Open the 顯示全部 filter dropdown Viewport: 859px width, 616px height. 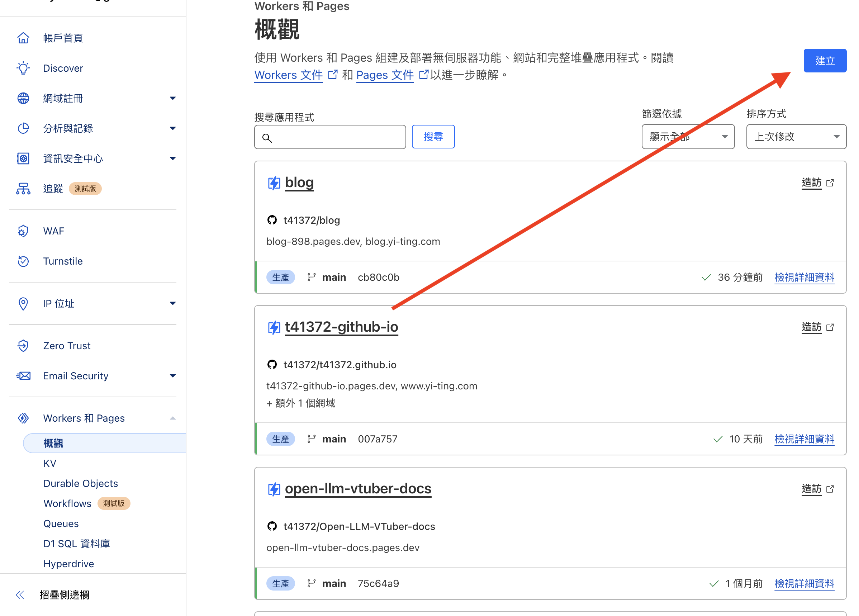tap(688, 137)
